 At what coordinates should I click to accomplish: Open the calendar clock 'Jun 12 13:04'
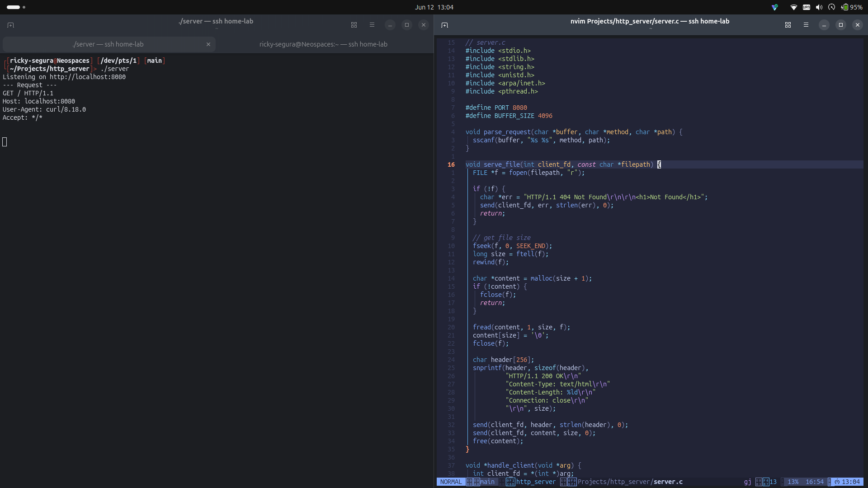[x=434, y=7]
